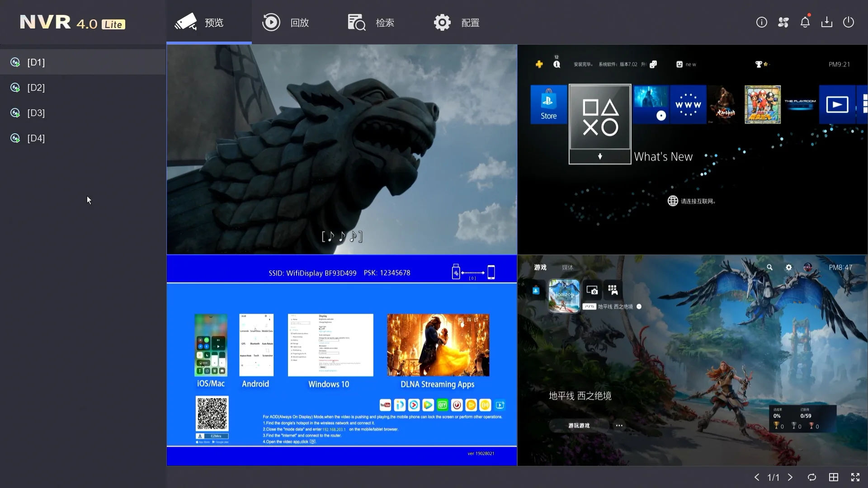This screenshot has height=488, width=868.
Task: Select channel [D3] in the sidebar
Action: [83, 113]
